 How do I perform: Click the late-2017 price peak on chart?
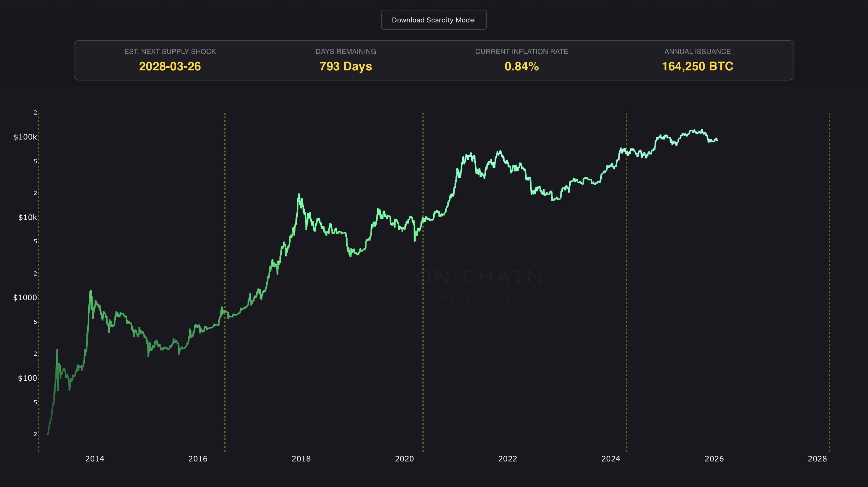pyautogui.click(x=299, y=196)
